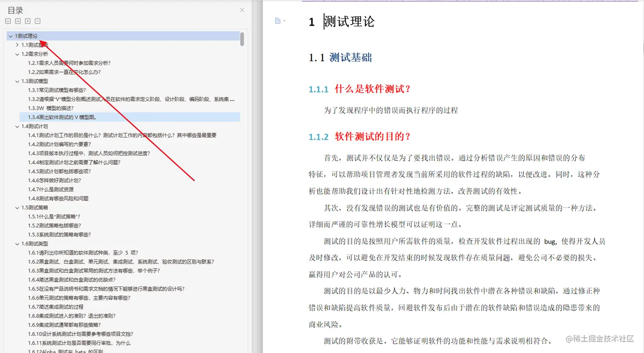Close the 目录 navigation panel
Image resolution: width=644 pixels, height=353 pixels.
pyautogui.click(x=241, y=10)
